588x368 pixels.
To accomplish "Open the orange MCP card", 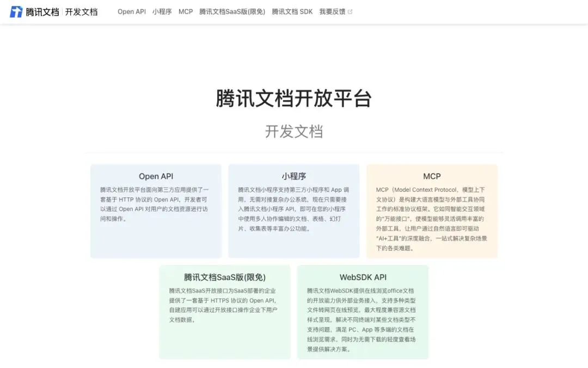I will click(x=432, y=211).
